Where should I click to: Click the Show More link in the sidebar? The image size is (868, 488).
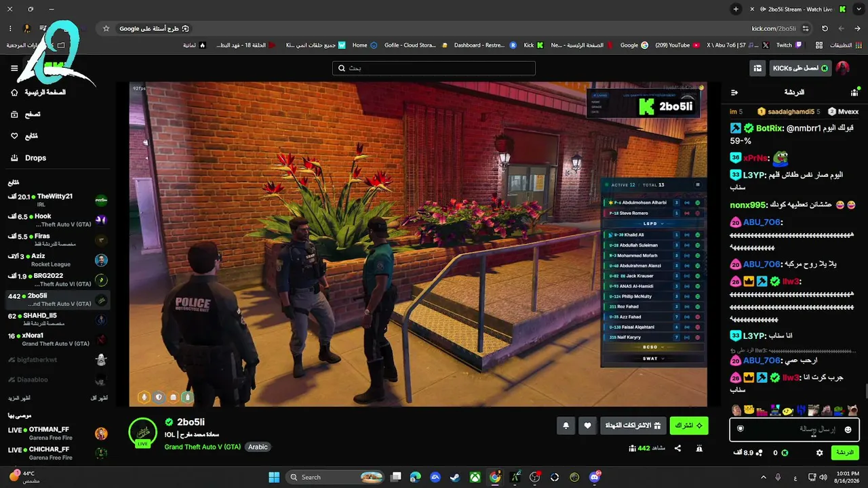(x=19, y=398)
